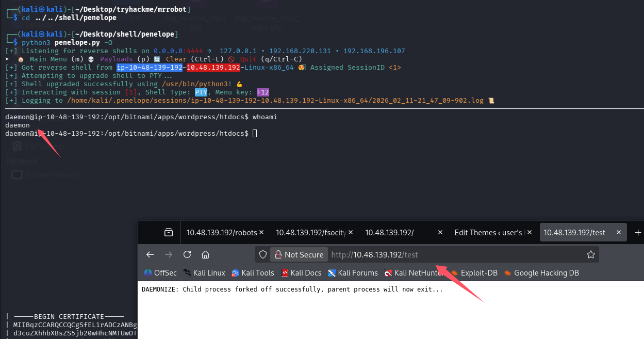The image size is (644, 339).
Task: Open the OffSec bookmark
Action: tap(160, 273)
